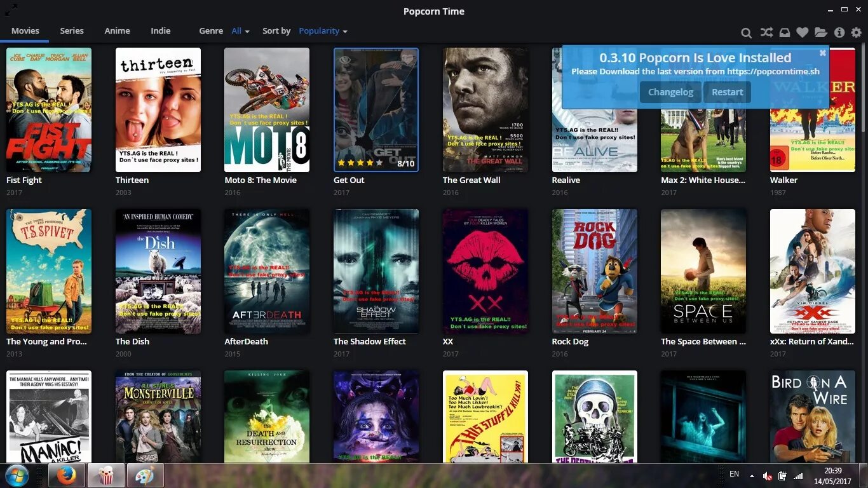Open The Shadow Effect poster
Viewport: 868px width, 488px height.
[x=376, y=271]
